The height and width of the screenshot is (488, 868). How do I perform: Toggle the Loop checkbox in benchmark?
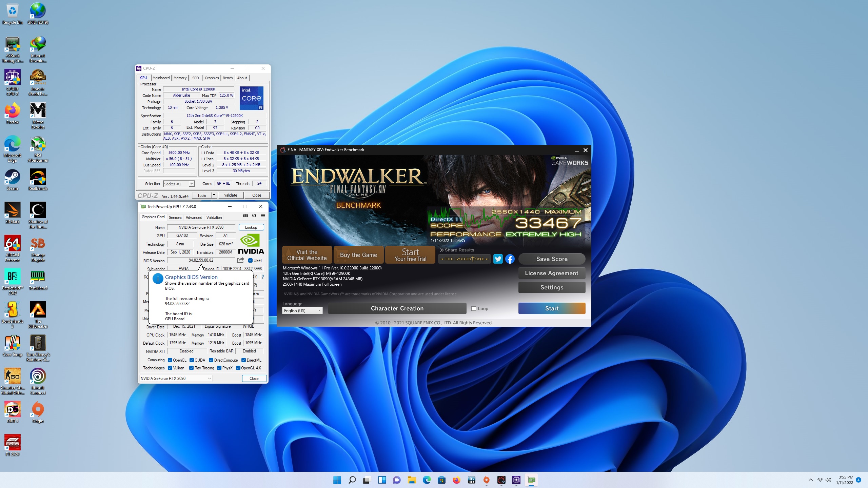474,309
